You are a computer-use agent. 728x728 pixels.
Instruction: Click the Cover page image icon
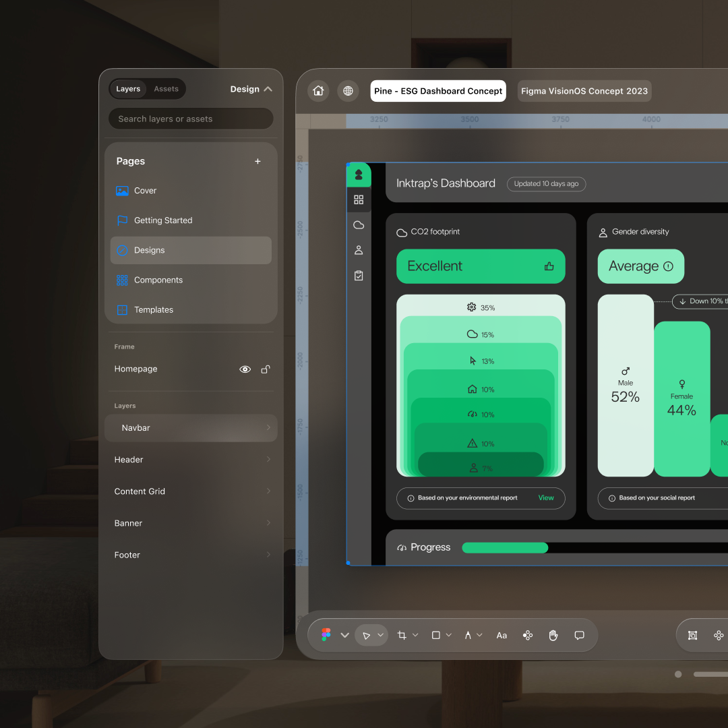(122, 190)
